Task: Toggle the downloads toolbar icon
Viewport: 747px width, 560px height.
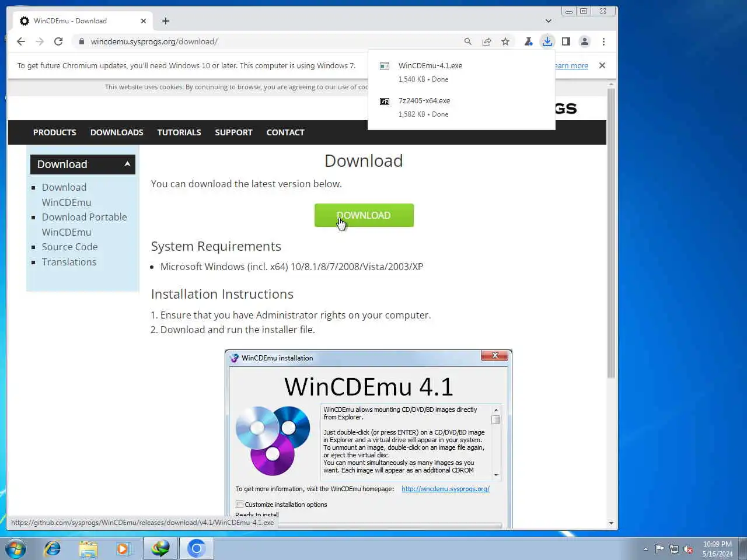Action: tap(547, 41)
